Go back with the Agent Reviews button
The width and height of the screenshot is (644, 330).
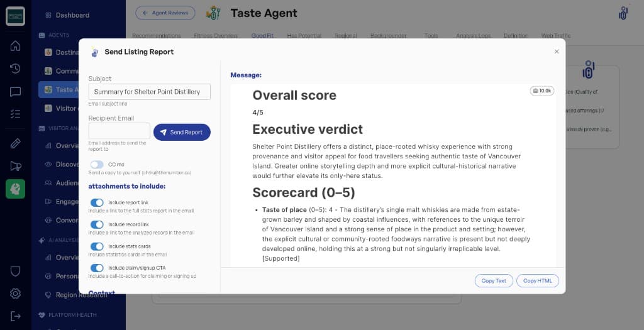click(x=165, y=13)
